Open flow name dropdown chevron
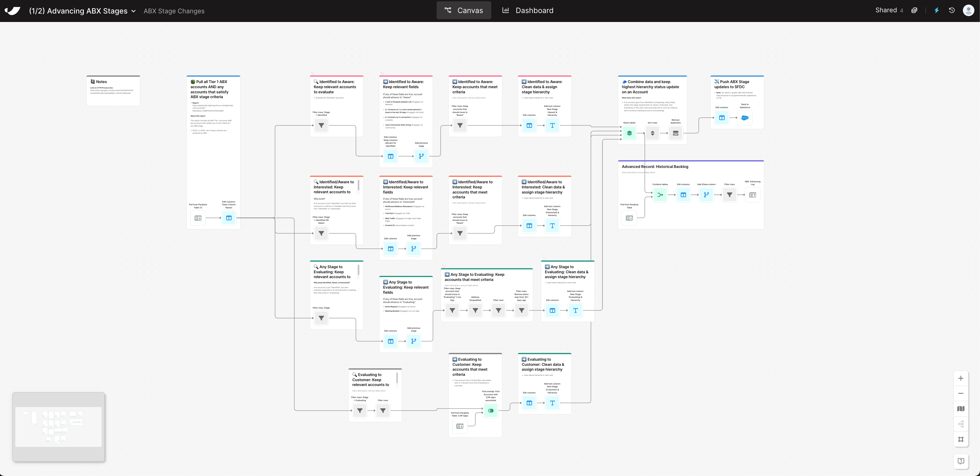980x476 pixels. point(134,11)
